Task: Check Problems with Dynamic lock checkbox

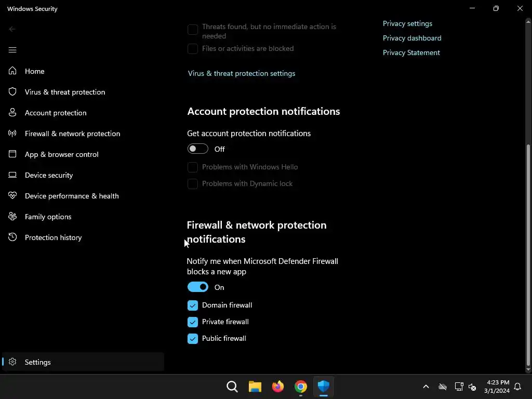Action: [192, 183]
